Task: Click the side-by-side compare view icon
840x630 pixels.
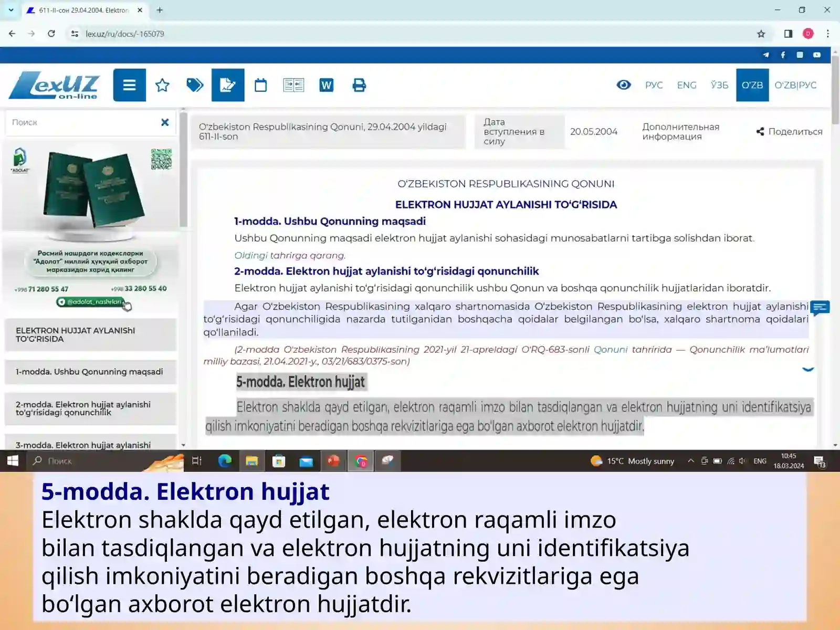Action: click(x=293, y=85)
